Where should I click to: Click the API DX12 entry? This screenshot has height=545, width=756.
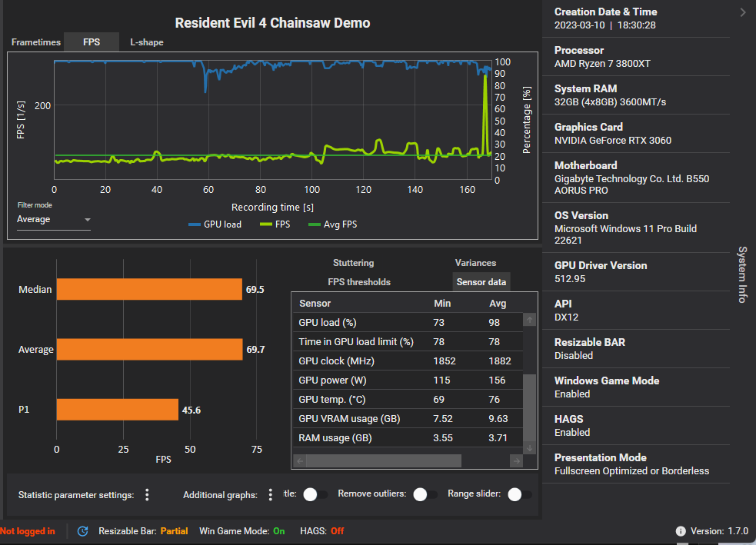(x=635, y=311)
